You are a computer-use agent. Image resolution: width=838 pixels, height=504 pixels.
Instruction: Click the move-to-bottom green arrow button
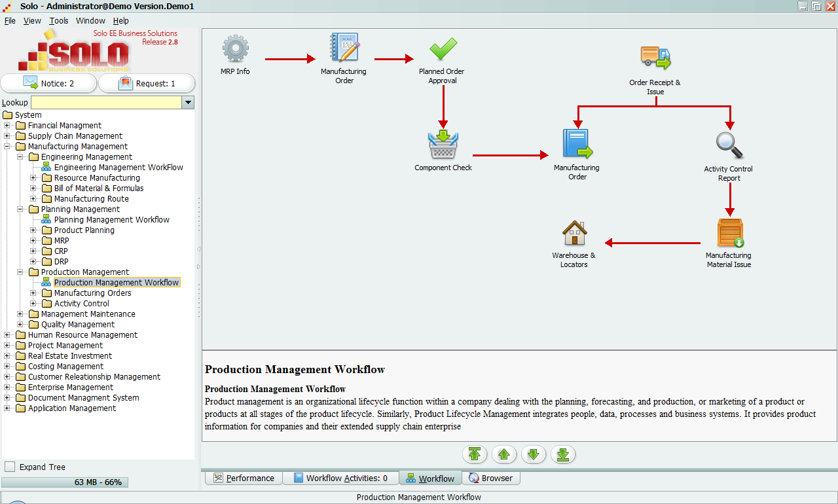click(x=562, y=454)
